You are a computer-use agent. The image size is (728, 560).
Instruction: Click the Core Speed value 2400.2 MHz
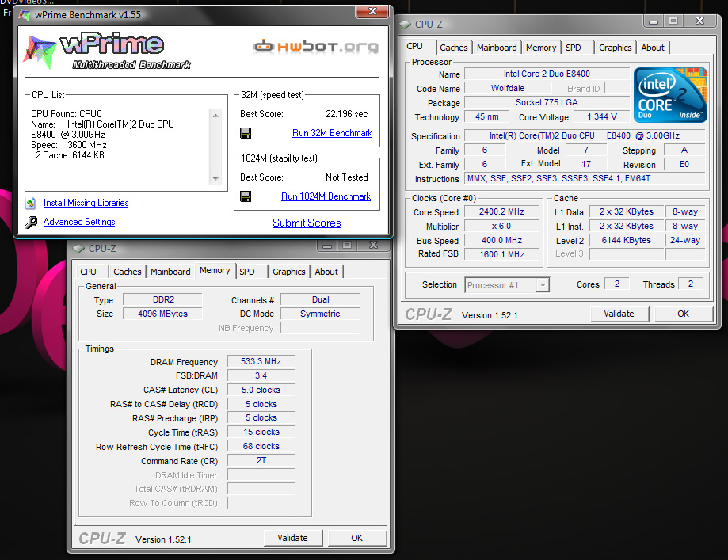[501, 211]
